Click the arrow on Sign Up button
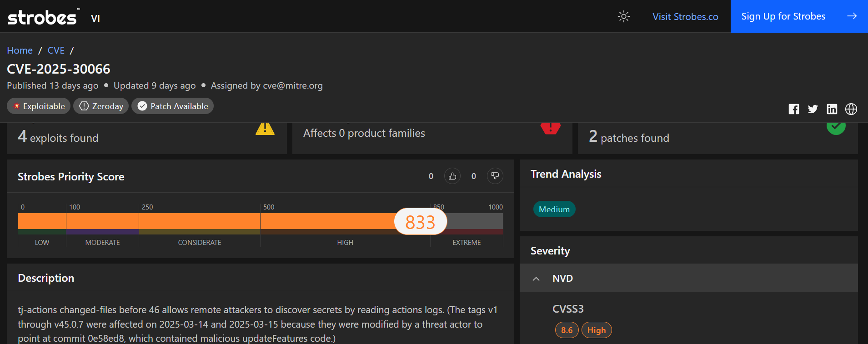Image resolution: width=868 pixels, height=344 pixels. [852, 16]
